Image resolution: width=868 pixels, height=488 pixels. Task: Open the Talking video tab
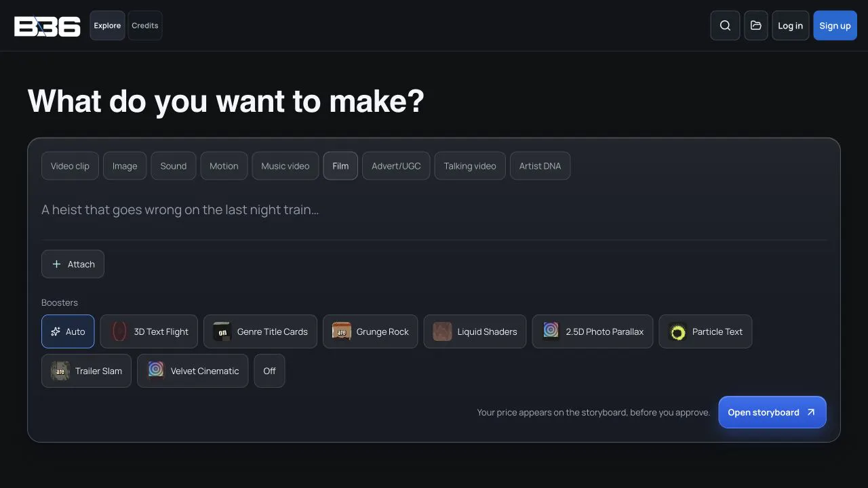[470, 166]
